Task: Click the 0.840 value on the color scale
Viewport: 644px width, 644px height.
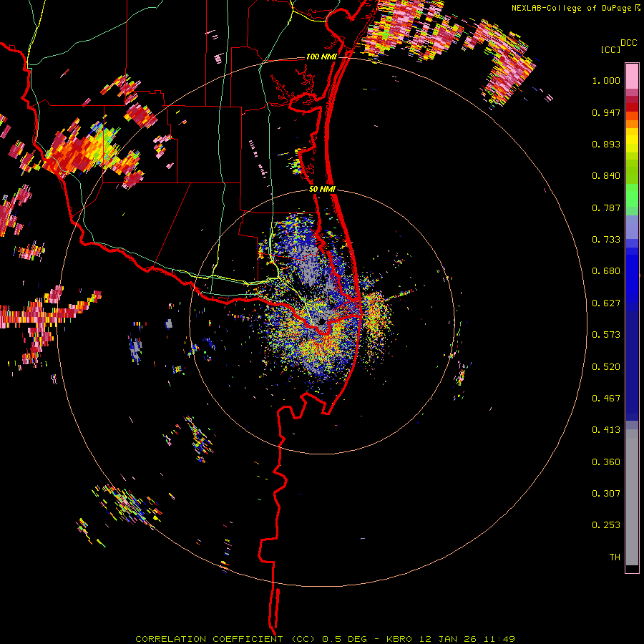Action: [x=606, y=176]
